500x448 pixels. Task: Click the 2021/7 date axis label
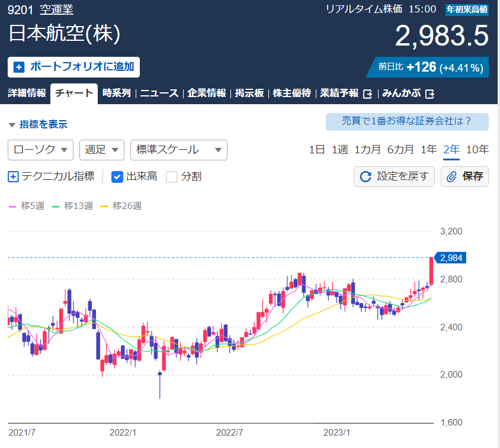[22, 433]
